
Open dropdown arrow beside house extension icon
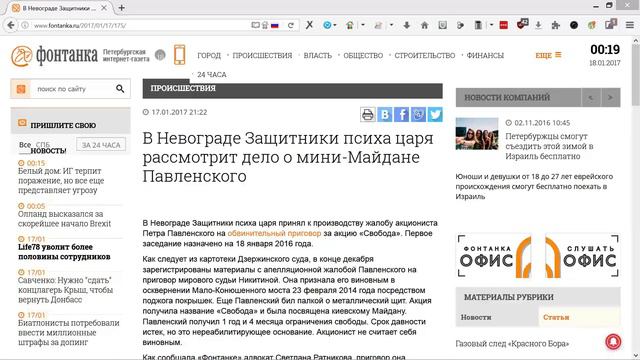[x=362, y=25]
